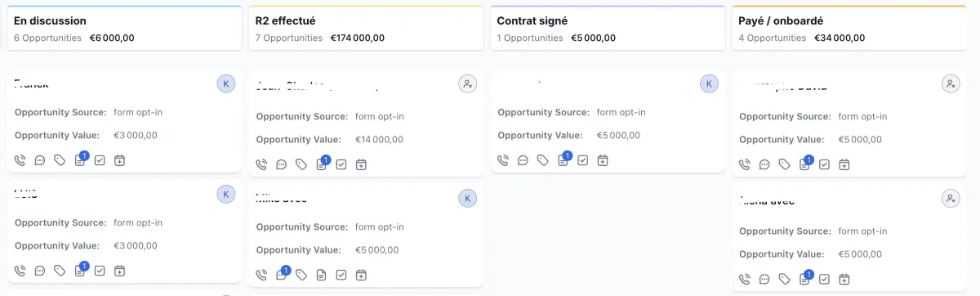
Task: Open chat icon on first Payé / onboardé card
Action: coord(765,164)
